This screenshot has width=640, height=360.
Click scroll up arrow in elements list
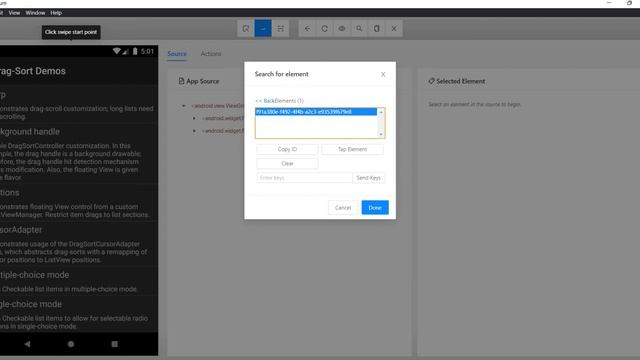[381, 112]
